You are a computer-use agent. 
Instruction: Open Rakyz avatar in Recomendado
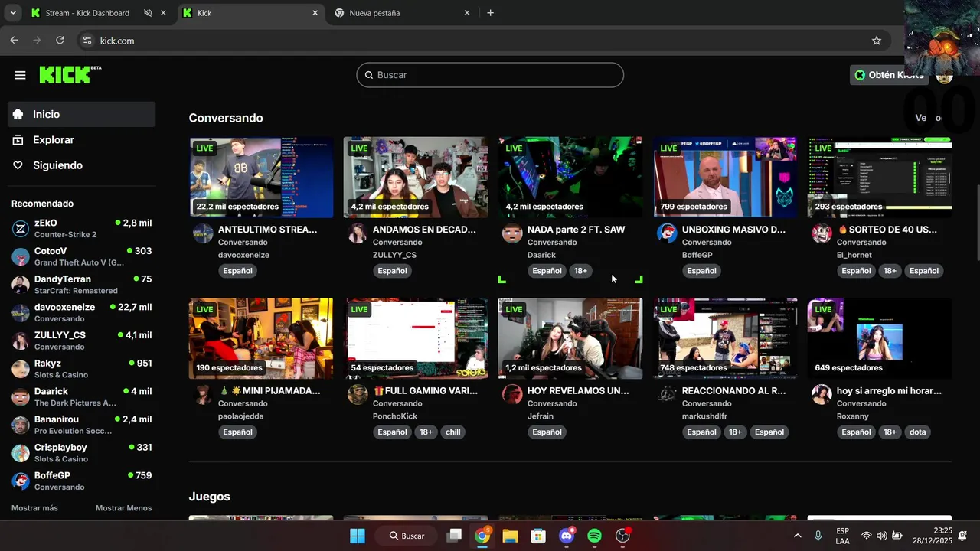[x=21, y=369]
